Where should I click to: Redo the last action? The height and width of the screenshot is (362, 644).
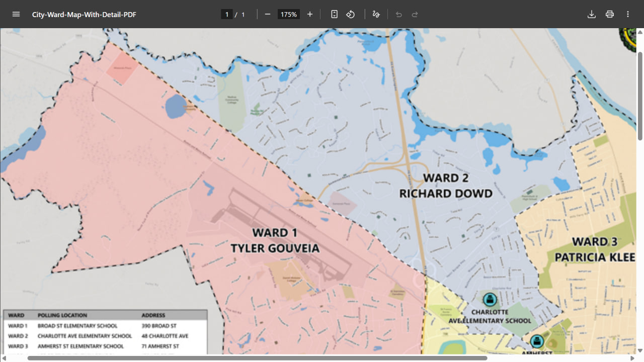click(x=415, y=14)
